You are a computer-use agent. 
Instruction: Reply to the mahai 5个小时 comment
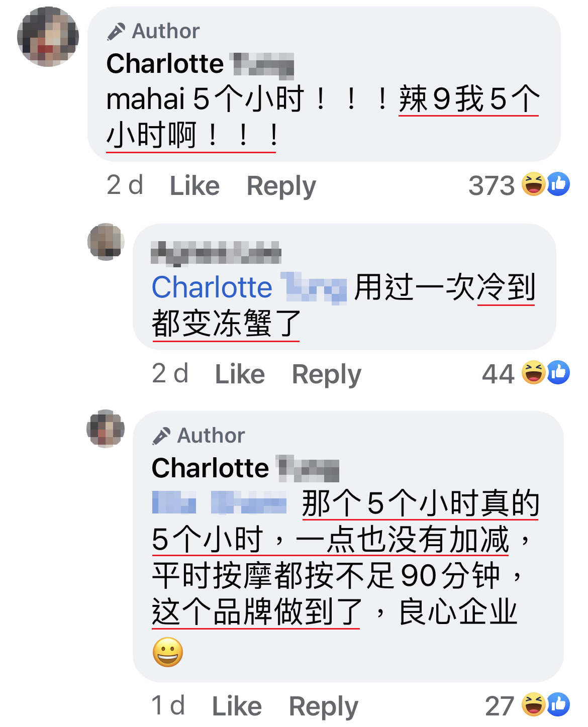pyautogui.click(x=281, y=187)
